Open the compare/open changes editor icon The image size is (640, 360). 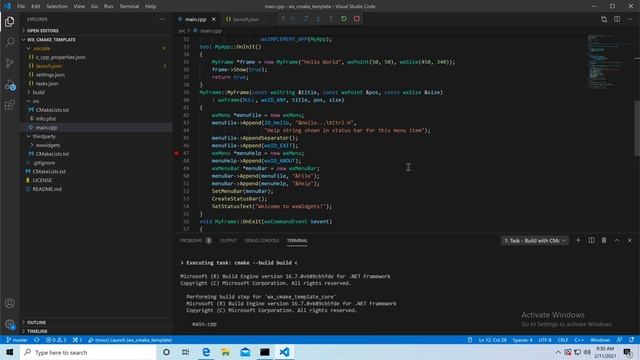(x=604, y=19)
